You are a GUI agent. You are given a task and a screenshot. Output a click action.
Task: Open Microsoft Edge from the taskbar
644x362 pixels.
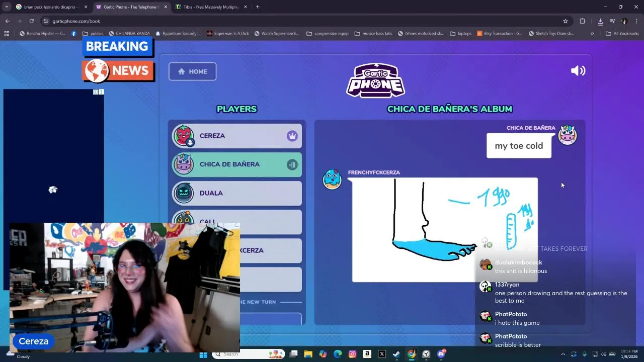(x=338, y=354)
